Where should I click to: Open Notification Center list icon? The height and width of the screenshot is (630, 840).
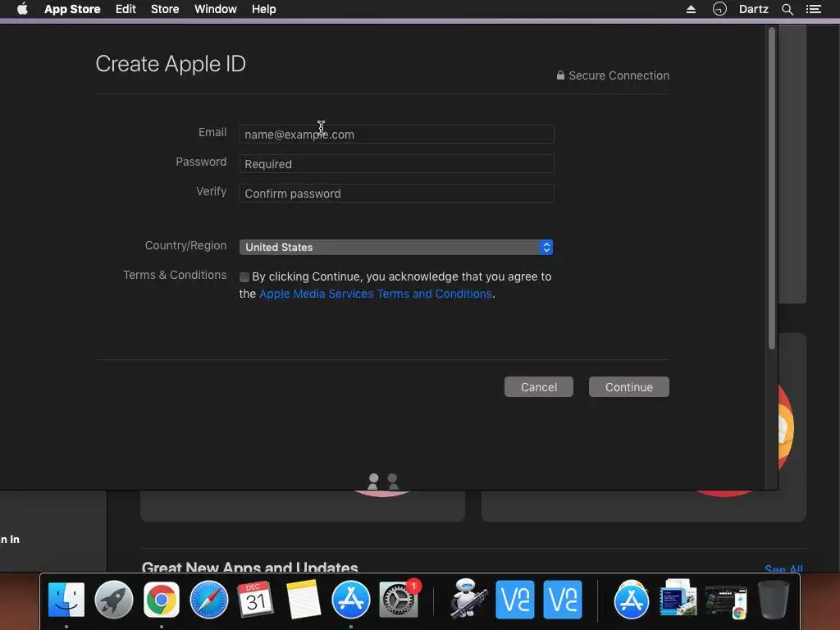click(x=813, y=9)
